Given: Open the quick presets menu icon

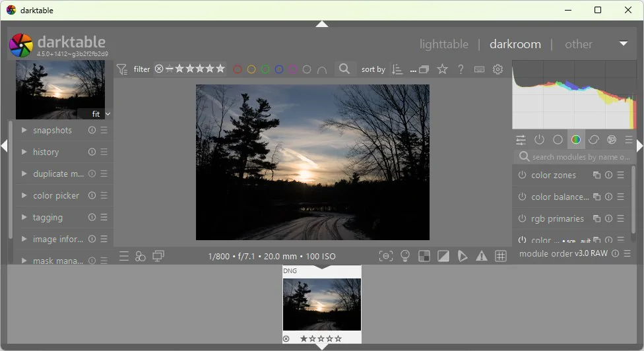Looking at the screenshot, I should (x=124, y=256).
